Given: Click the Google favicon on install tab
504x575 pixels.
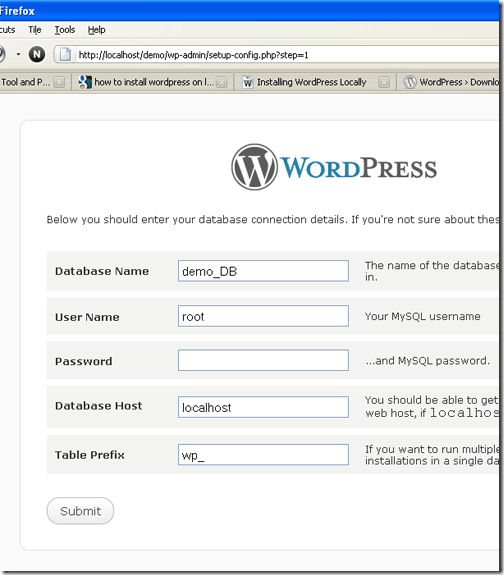Looking at the screenshot, I should [x=85, y=82].
